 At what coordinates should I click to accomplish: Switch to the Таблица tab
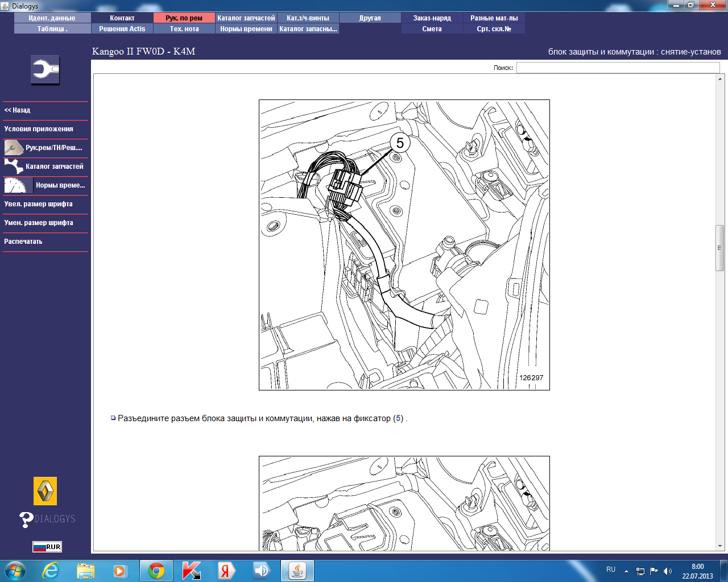coord(52,29)
